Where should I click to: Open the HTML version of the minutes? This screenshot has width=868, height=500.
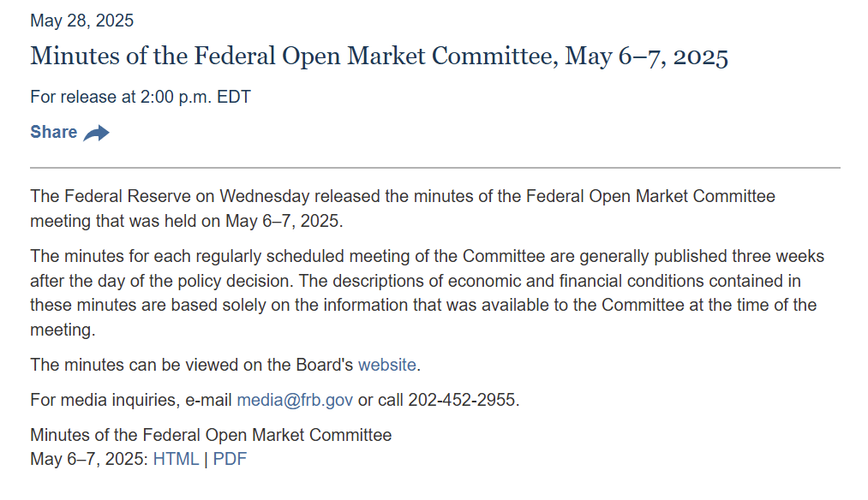point(176,459)
